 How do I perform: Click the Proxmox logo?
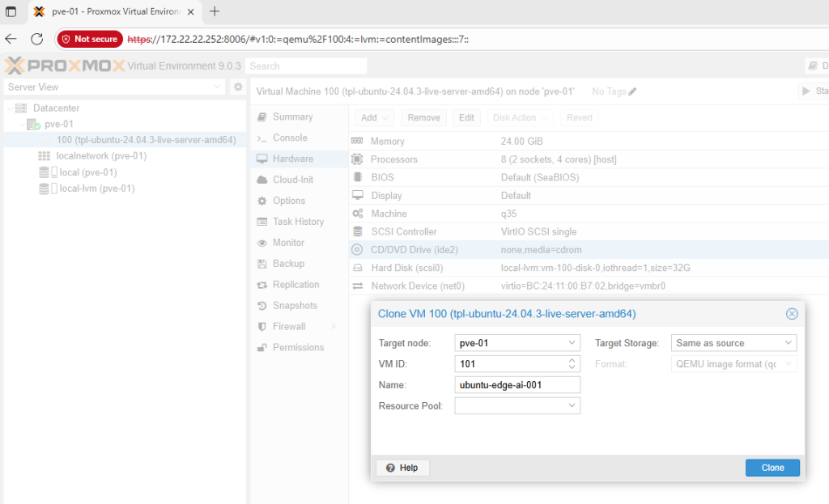point(65,66)
